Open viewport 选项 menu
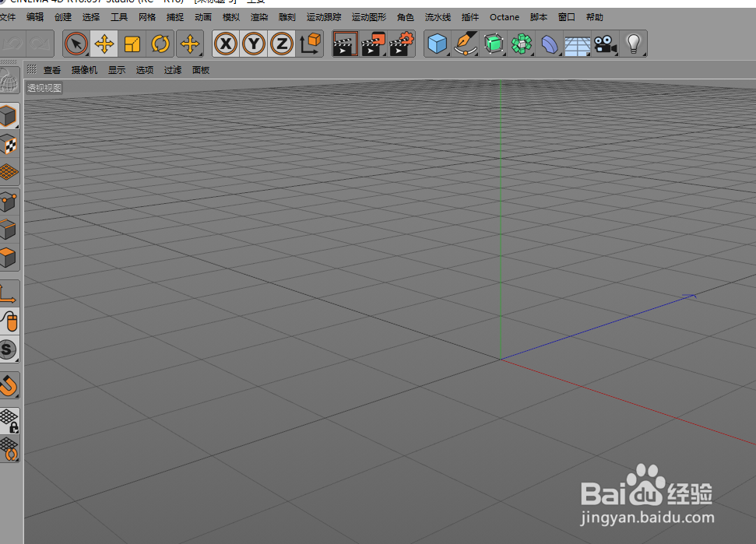 tap(145, 70)
